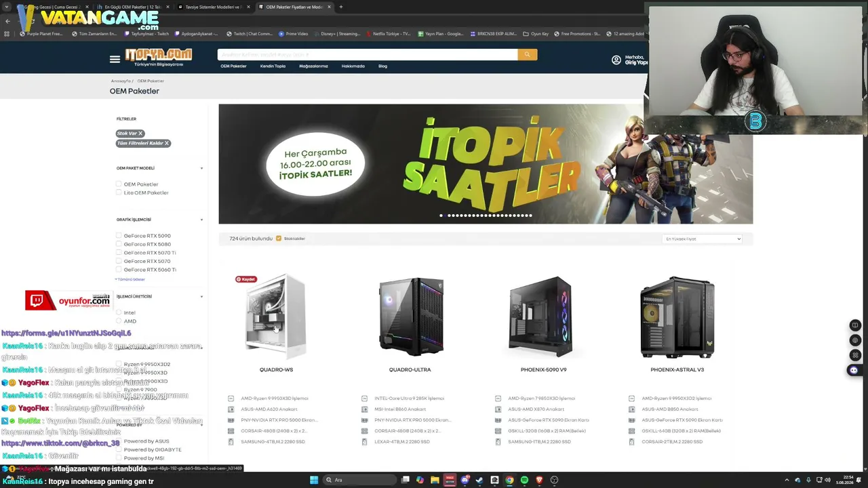Click the İtopik Saatler promo banner
The image size is (868, 488).
pos(486,164)
